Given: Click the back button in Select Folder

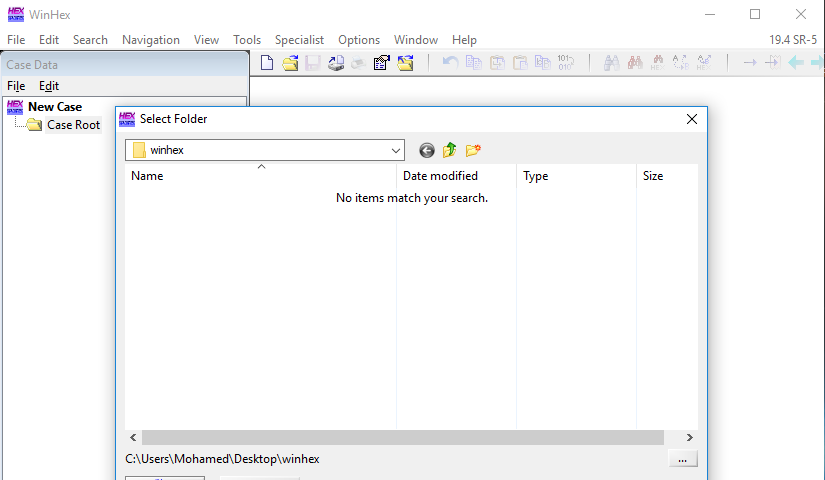Looking at the screenshot, I should tap(427, 151).
